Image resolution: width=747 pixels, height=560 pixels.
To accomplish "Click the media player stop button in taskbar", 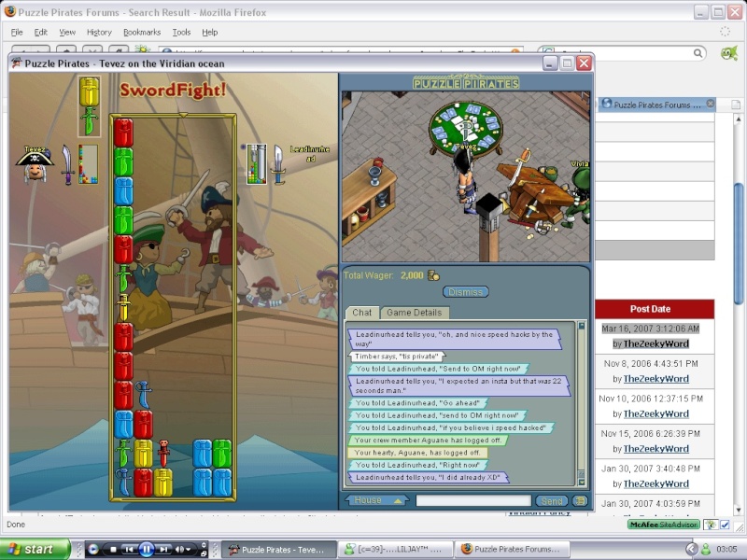I will [x=113, y=549].
